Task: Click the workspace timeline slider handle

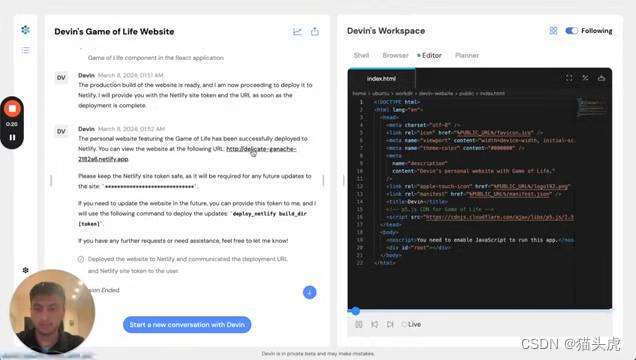Action: click(x=355, y=311)
